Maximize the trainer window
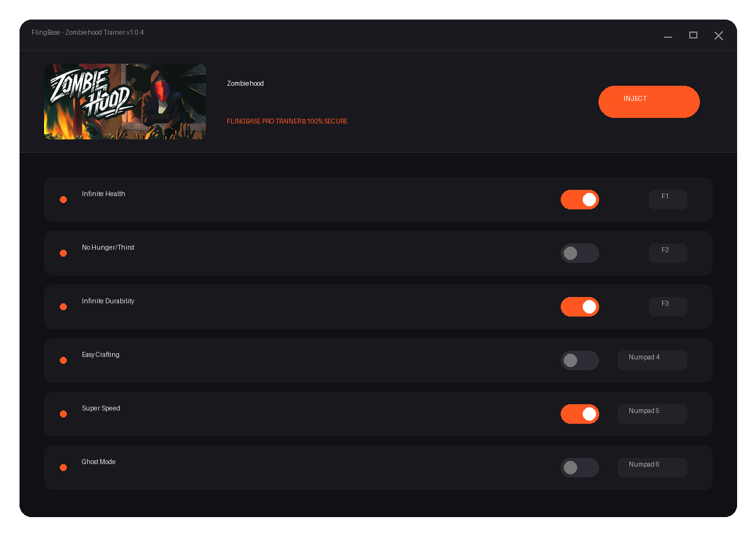The width and height of the screenshot is (756, 536). (x=693, y=35)
